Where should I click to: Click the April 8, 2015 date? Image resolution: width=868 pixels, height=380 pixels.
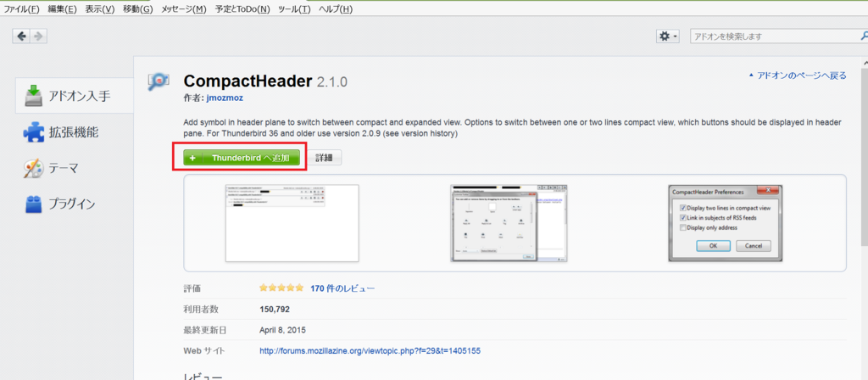[x=282, y=330]
